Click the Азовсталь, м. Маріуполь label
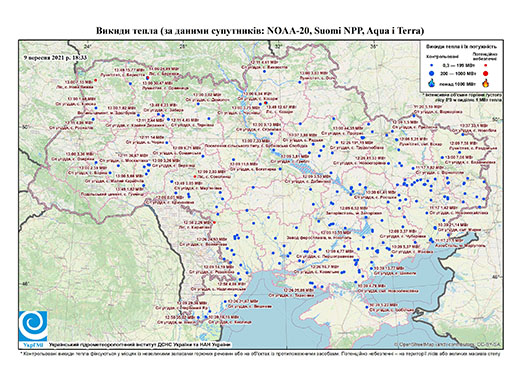Screen dimensions: 520x368 tap(459, 245)
